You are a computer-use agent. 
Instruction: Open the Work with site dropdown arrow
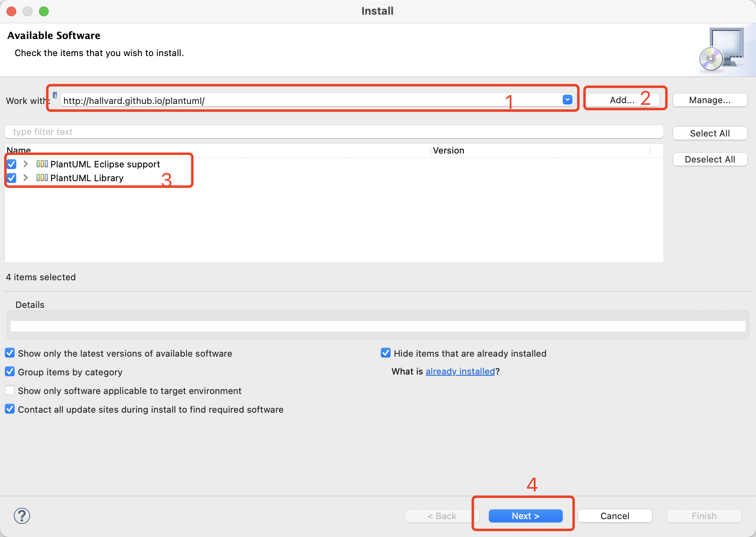coord(567,100)
